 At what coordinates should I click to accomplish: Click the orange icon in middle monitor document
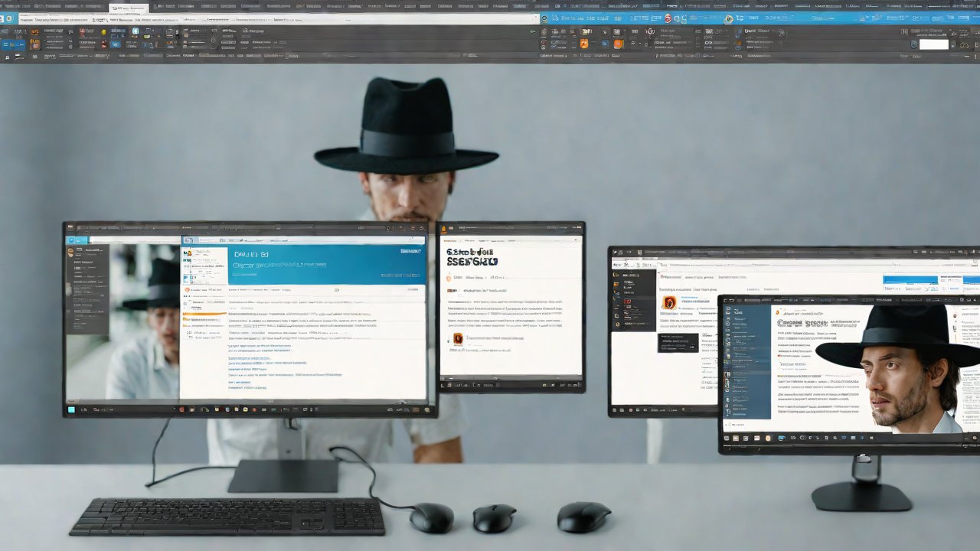(458, 338)
